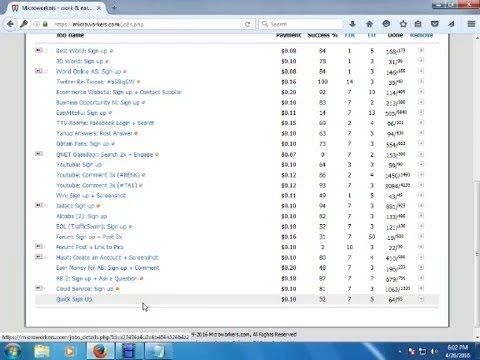This screenshot has height=360, width=480.
Task: Click the badge icon beside QNET Glassdoor job
Action: coord(40,154)
